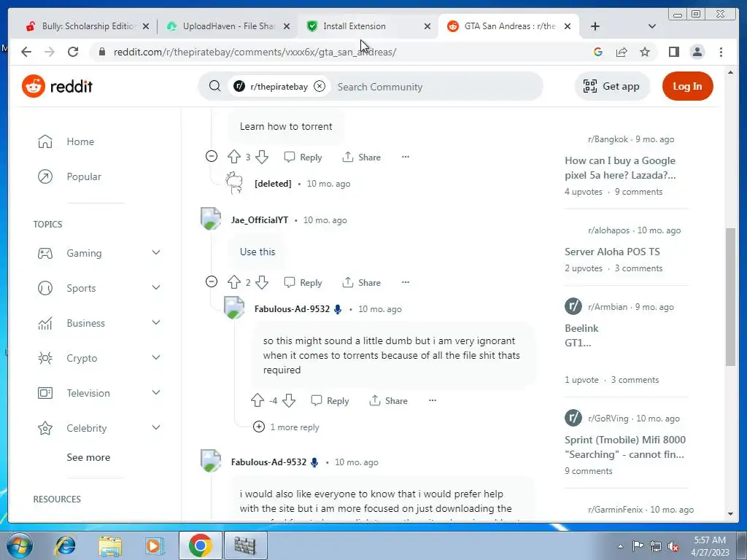Reload the current page
Screen dimensions: 747x560
[73, 52]
